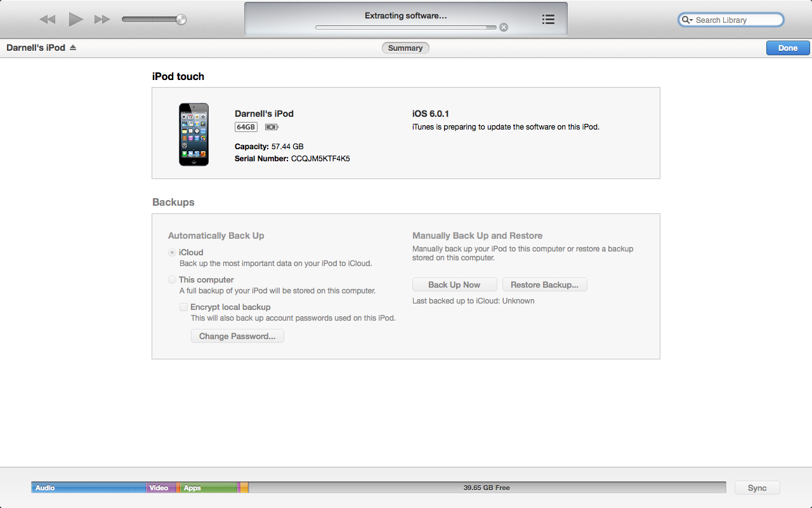Start playback with the play button
This screenshot has width=812, height=508.
(x=76, y=20)
